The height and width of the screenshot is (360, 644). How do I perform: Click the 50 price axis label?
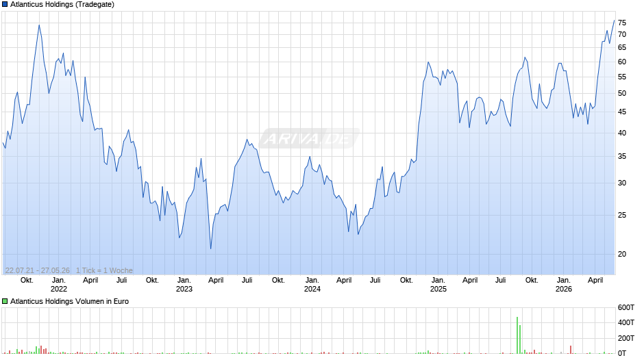622,94
